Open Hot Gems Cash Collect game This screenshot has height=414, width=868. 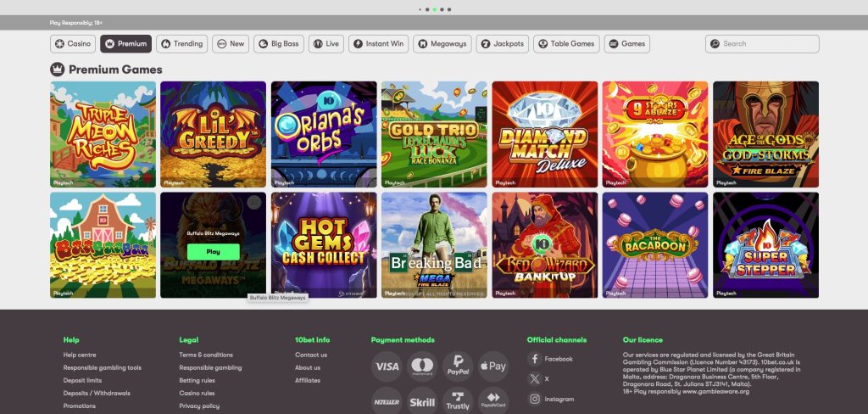[324, 245]
